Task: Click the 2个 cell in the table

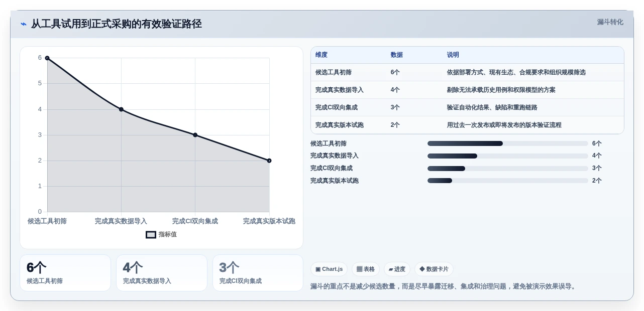Action: [x=395, y=125]
